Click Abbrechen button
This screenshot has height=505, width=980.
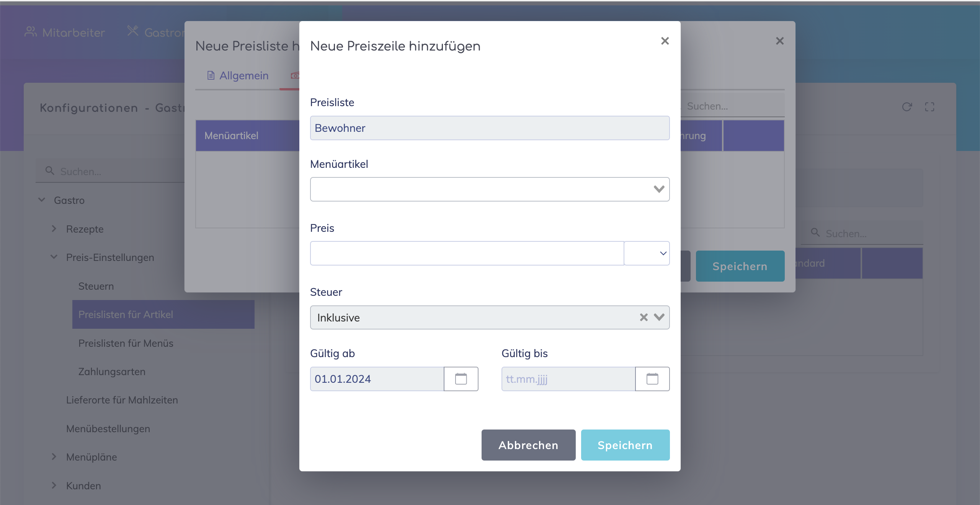tap(528, 445)
